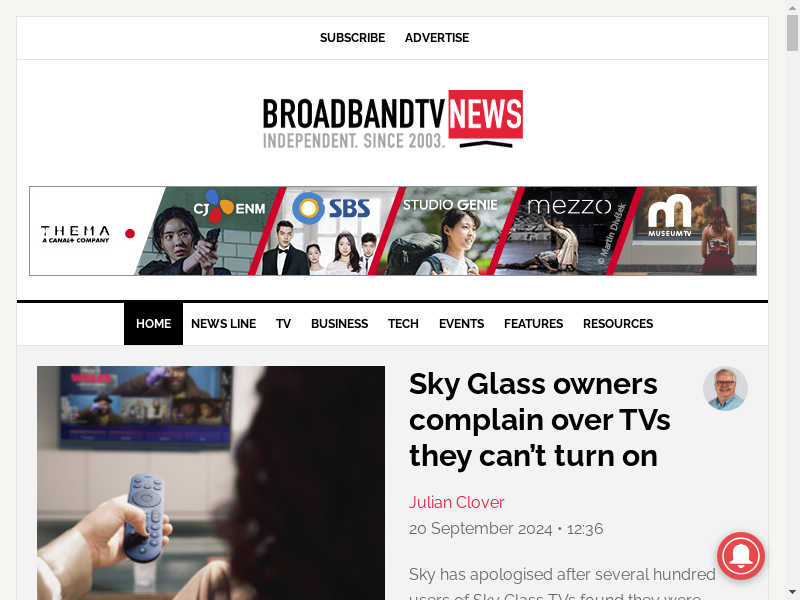This screenshot has width=800, height=600.
Task: Open the Events section
Action: pyautogui.click(x=461, y=324)
